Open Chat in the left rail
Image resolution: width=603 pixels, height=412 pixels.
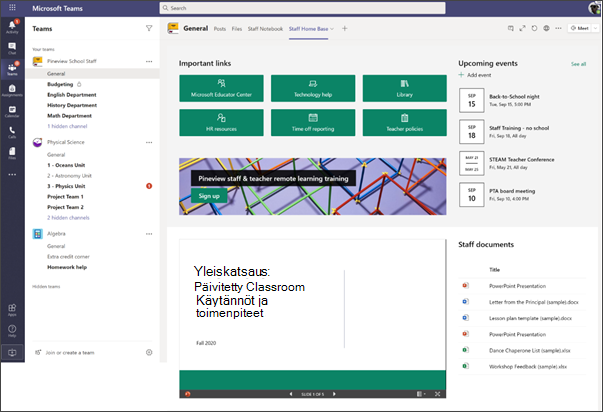(x=12, y=48)
